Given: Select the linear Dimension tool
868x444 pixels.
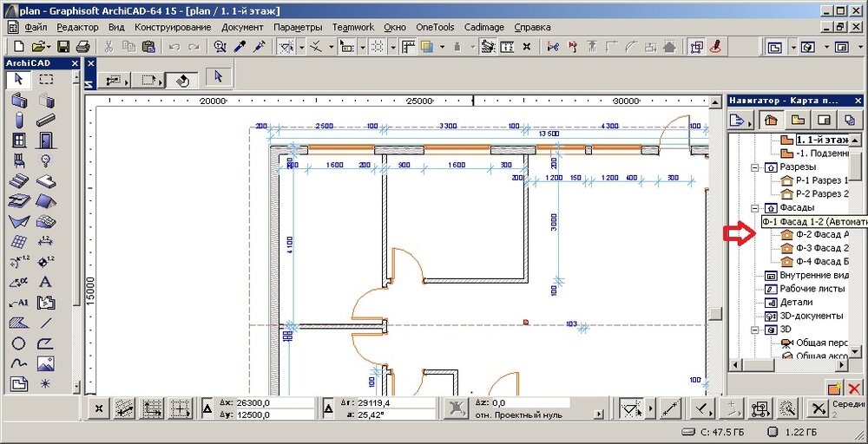Looking at the screenshot, I should pyautogui.click(x=46, y=242).
